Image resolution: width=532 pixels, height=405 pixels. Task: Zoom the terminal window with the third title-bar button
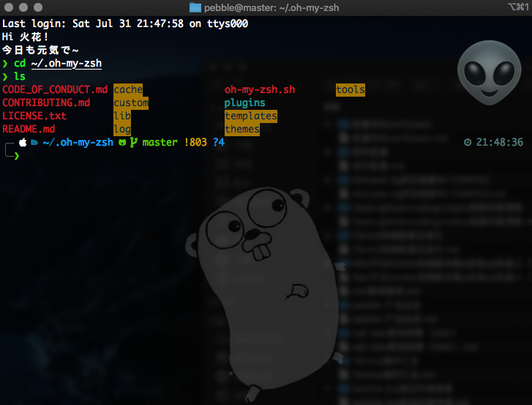click(x=38, y=7)
